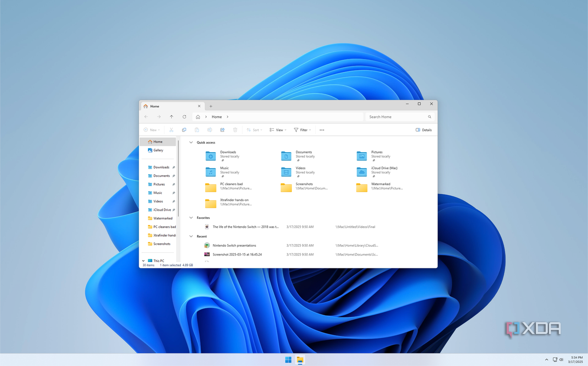Click the Cut scissors icon in toolbar
The width and height of the screenshot is (588, 366).
pyautogui.click(x=171, y=130)
